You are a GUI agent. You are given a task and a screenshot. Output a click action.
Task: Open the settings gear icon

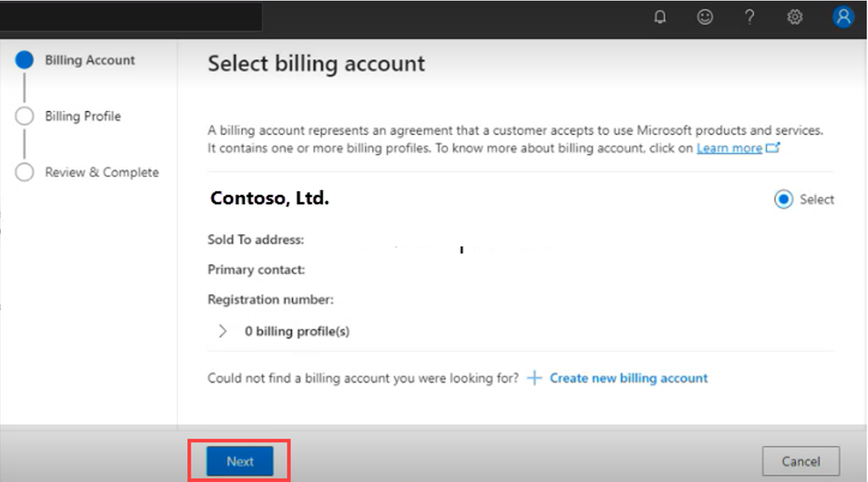[x=795, y=18]
